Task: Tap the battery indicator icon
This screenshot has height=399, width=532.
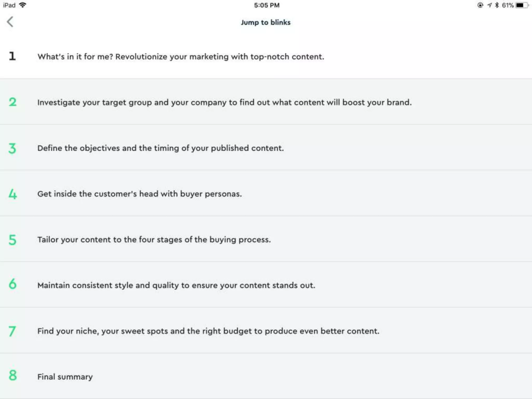Action: pos(522,5)
